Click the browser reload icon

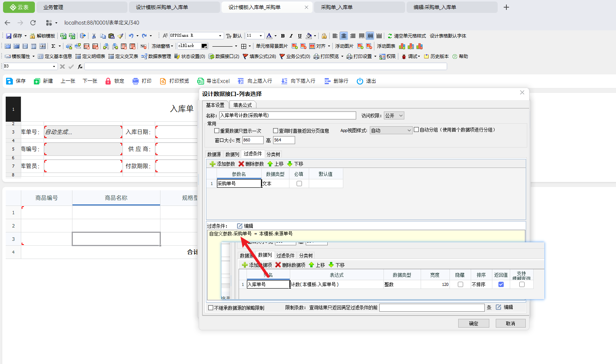[x=33, y=23]
